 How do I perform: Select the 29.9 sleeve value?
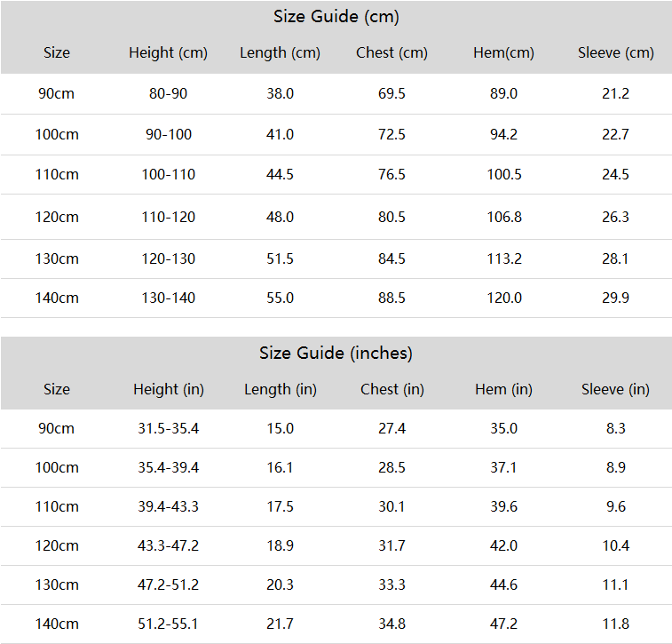[615, 298]
